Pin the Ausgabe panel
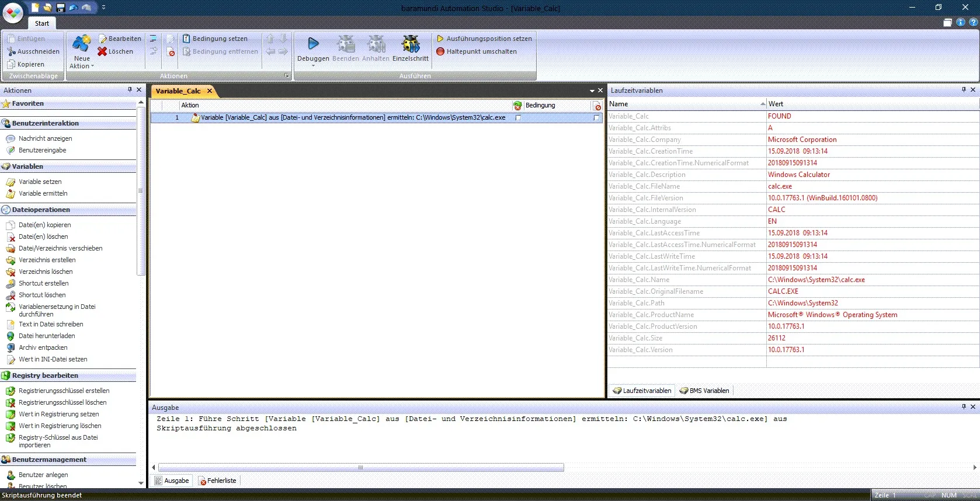 click(x=964, y=406)
